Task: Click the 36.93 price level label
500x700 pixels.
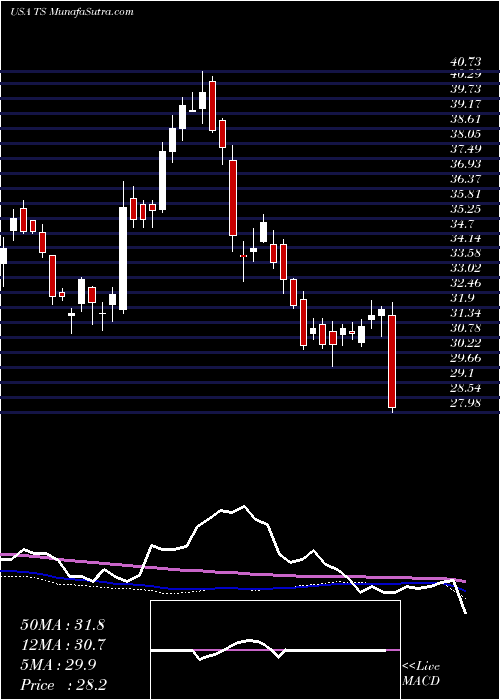Action: [465, 163]
